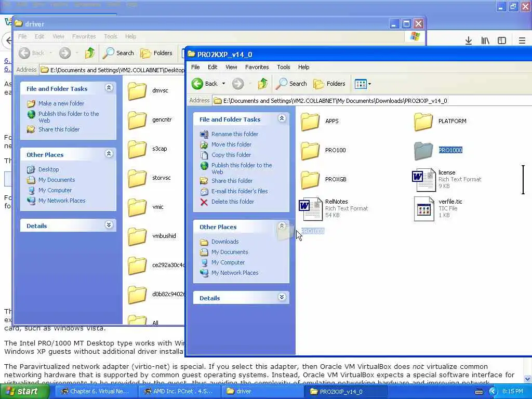Open Favorites menu in PRO2KXP window

257,67
